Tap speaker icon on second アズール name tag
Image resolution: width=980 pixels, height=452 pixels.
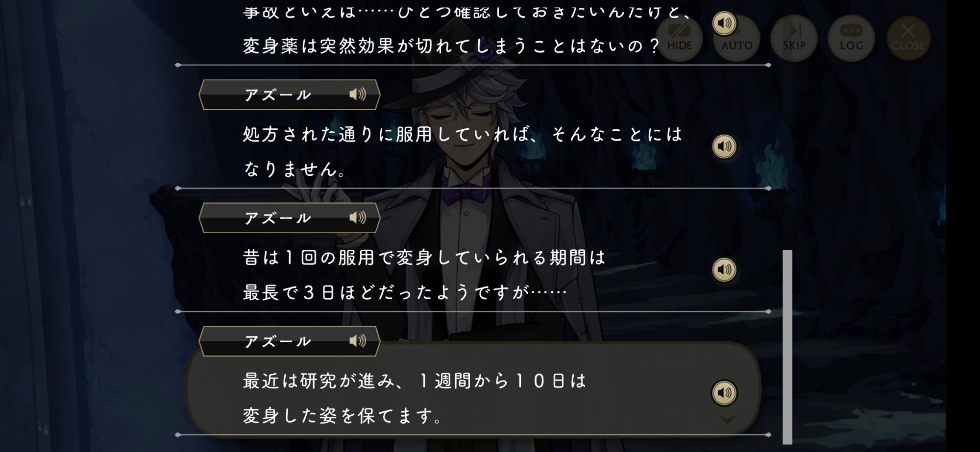coord(357,217)
